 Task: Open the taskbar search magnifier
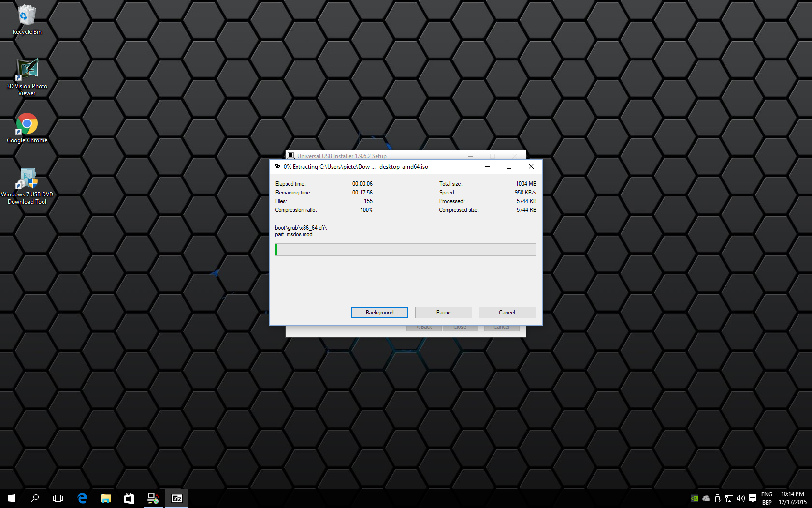[x=35, y=498]
